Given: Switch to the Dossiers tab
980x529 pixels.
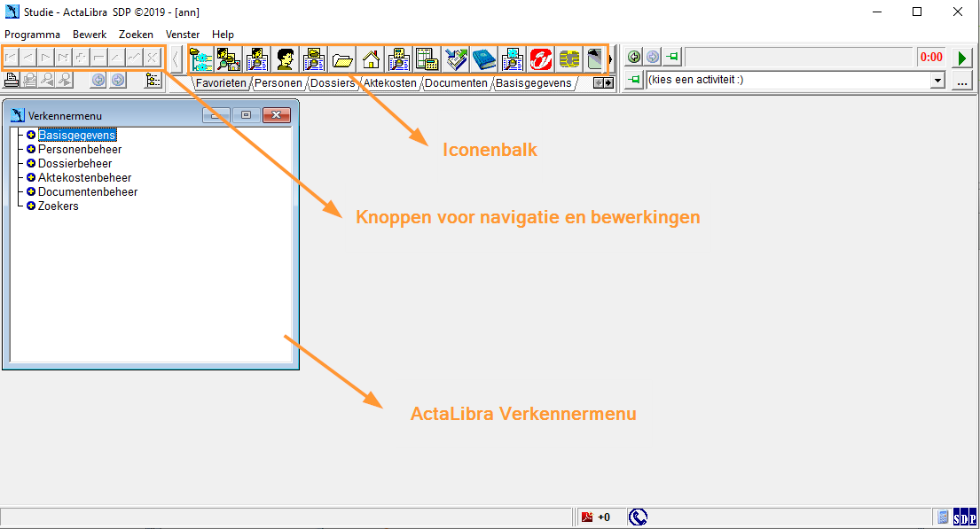Looking at the screenshot, I should pyautogui.click(x=333, y=83).
